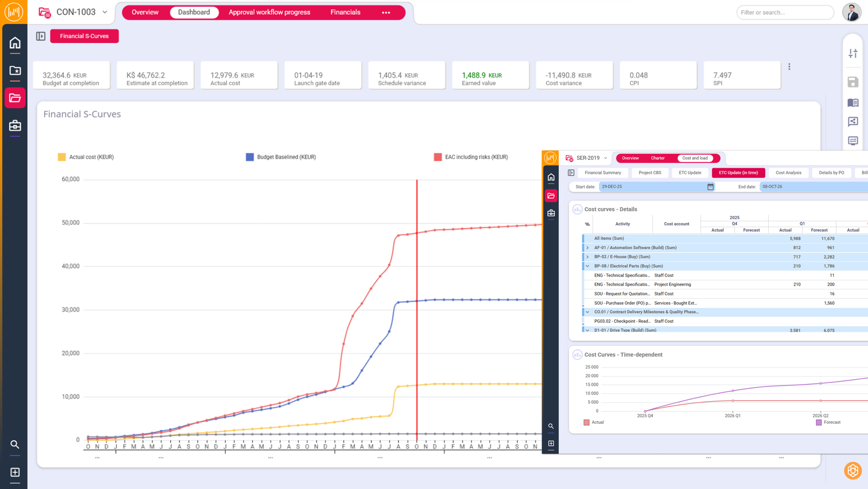Toggle side panel icon beside Financial Summary
The image size is (868, 489).
coord(571,173)
